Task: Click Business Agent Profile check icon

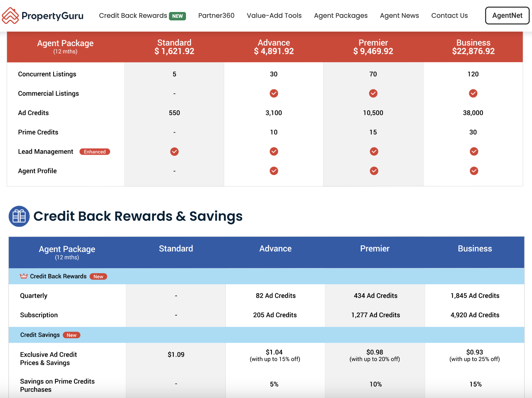Action: 474,171
